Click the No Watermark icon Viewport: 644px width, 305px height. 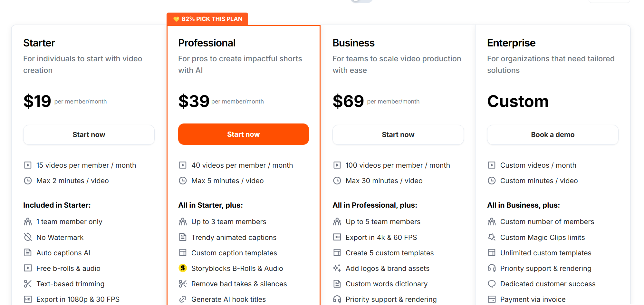pos(28,237)
